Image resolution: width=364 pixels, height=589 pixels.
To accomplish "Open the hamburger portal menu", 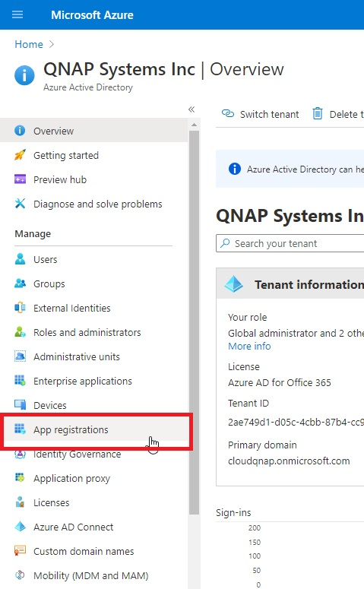I will click(x=17, y=14).
